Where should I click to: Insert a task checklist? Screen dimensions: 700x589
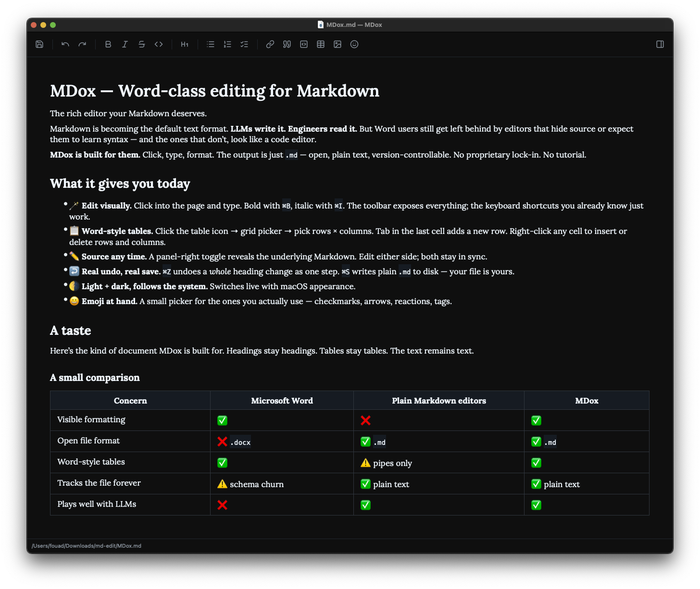pyautogui.click(x=244, y=44)
